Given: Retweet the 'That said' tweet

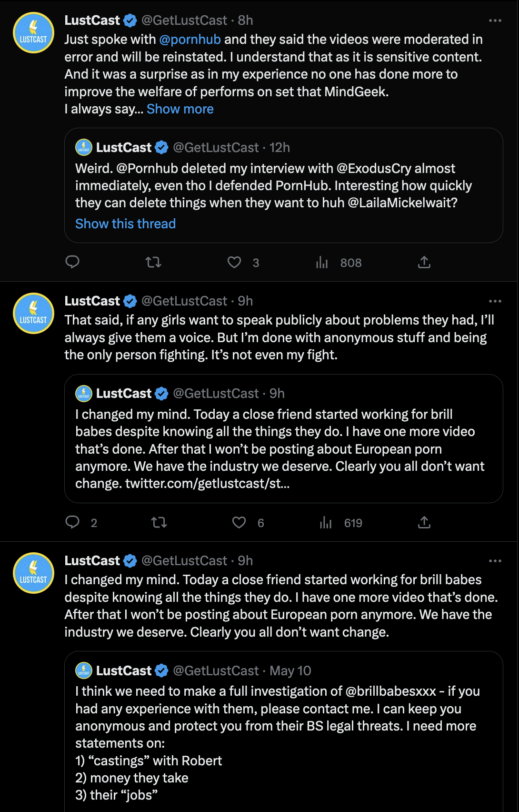Looking at the screenshot, I should (159, 522).
